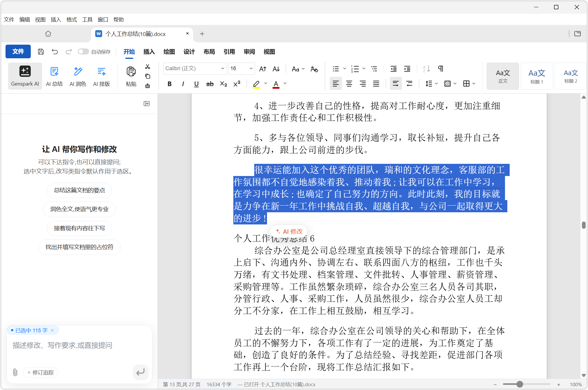The height and width of the screenshot is (390, 588).
Task: Select the 个人工作总结(10篇).docx document tab
Action: coord(142,34)
